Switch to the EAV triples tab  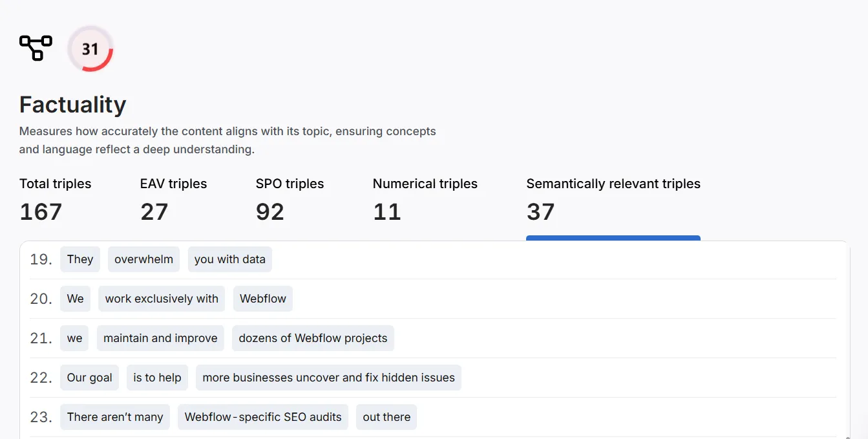[x=173, y=200]
